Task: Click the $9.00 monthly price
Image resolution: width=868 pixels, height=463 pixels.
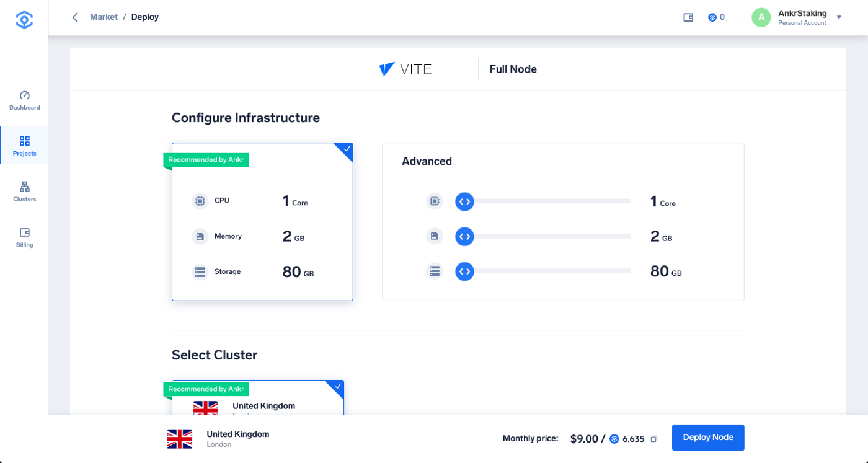Action: pyautogui.click(x=584, y=439)
